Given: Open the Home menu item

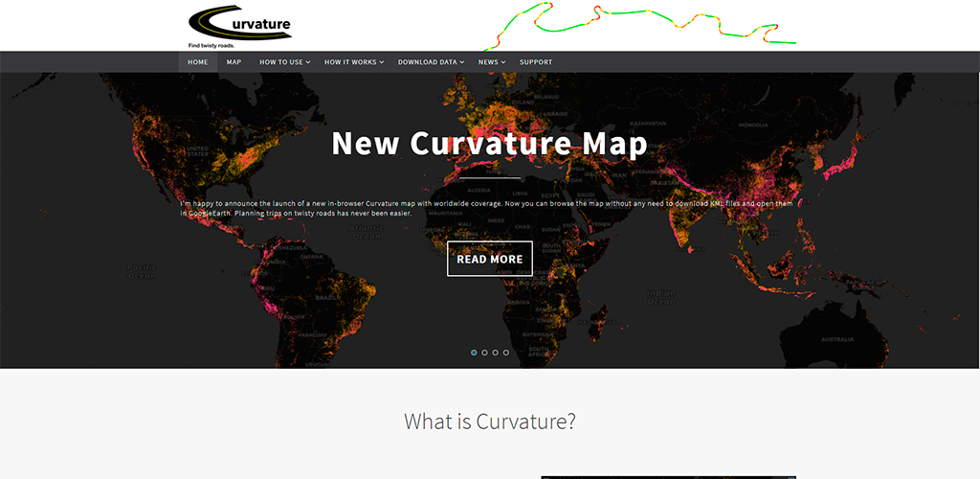Looking at the screenshot, I should (197, 62).
